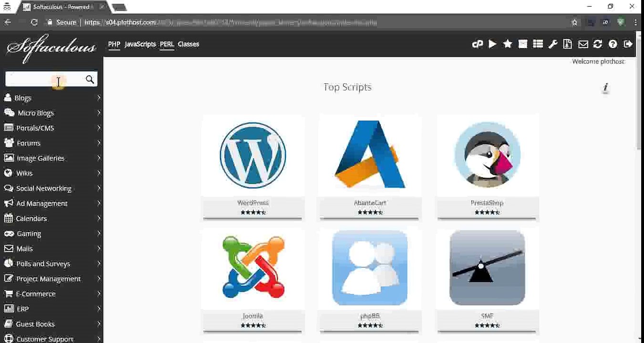Viewport: 644px width, 343px height.
Task: Expand the Micro Blogs category chevron
Action: tap(99, 113)
